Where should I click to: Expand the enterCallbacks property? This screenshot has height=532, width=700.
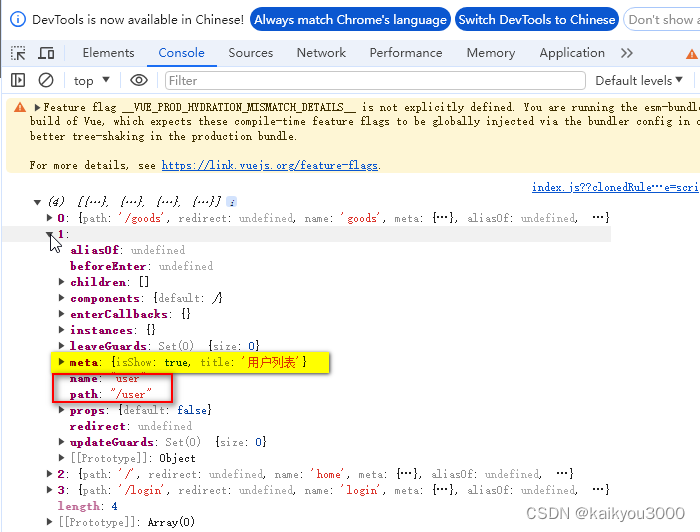62,314
